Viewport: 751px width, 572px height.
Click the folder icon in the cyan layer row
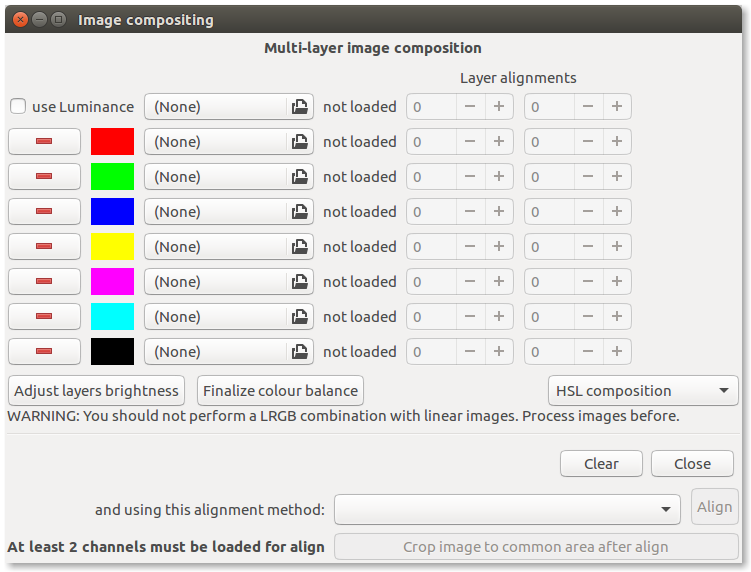click(299, 317)
